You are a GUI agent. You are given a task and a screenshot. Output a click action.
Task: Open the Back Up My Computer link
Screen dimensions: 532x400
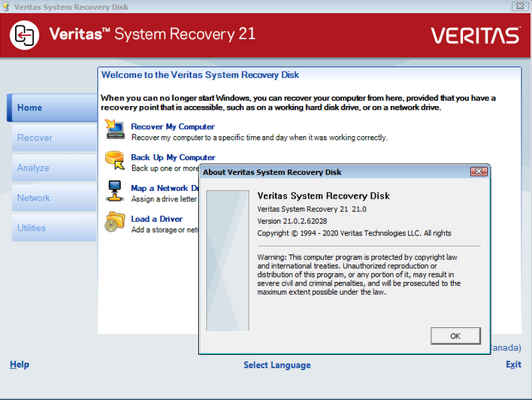(173, 158)
